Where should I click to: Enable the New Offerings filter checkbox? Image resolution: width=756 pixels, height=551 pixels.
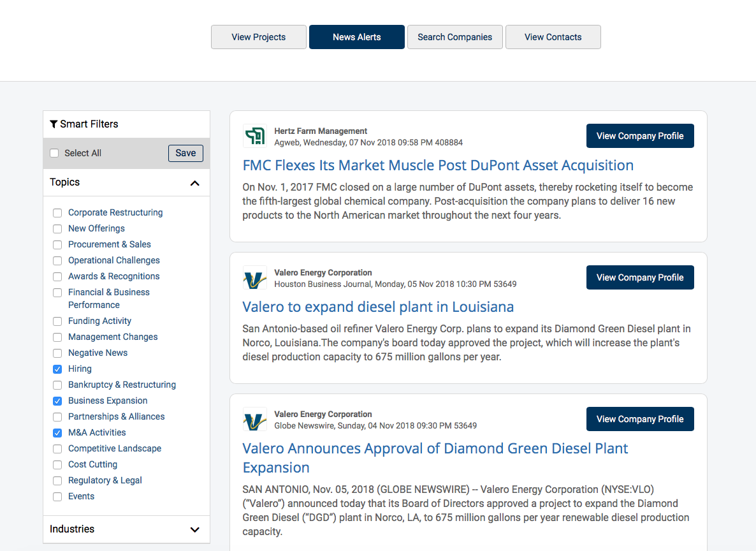coord(57,229)
